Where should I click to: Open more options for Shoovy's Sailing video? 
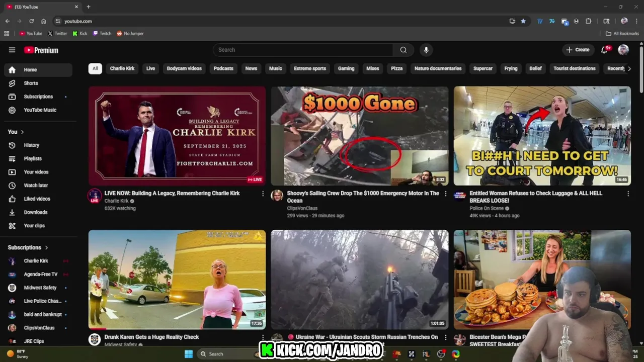pos(445,194)
